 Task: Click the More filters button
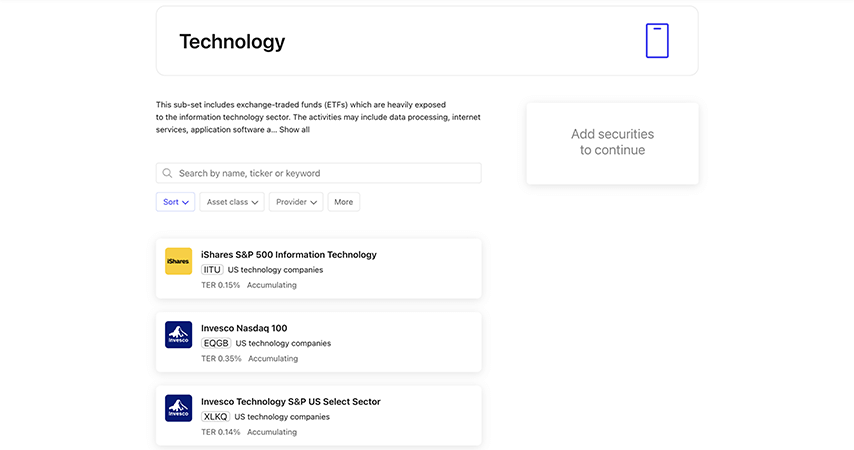point(343,202)
